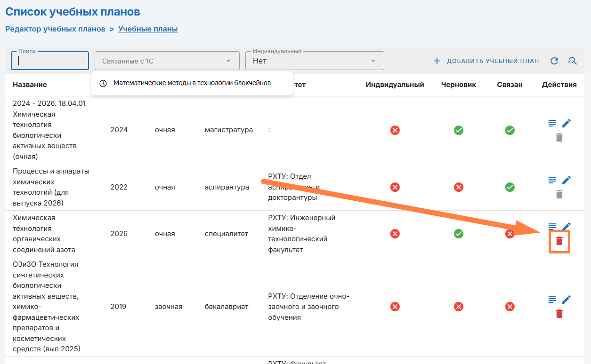591x364 pixels.
Task: Click green Связан status in аспирантура row
Action: tap(510, 187)
